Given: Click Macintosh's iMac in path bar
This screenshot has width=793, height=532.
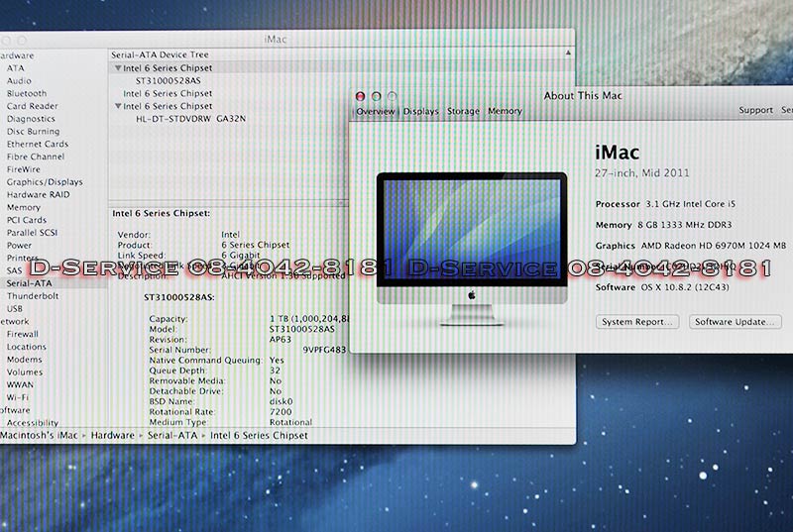Looking at the screenshot, I should [39, 435].
